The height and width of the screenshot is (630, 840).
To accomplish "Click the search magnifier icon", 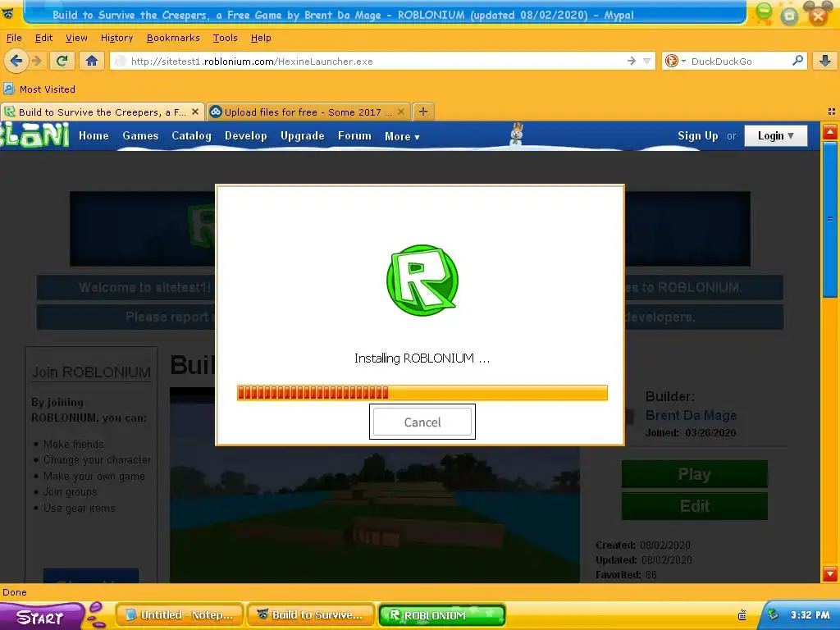I will (797, 61).
